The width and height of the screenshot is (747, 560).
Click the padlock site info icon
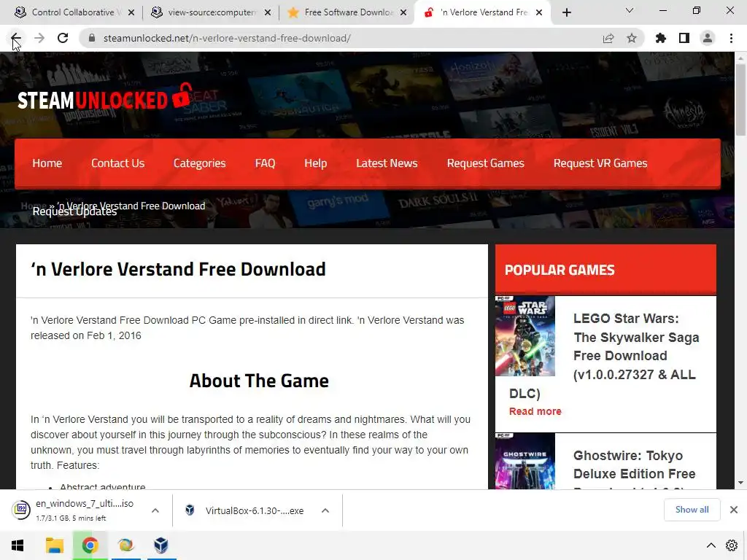tap(92, 38)
